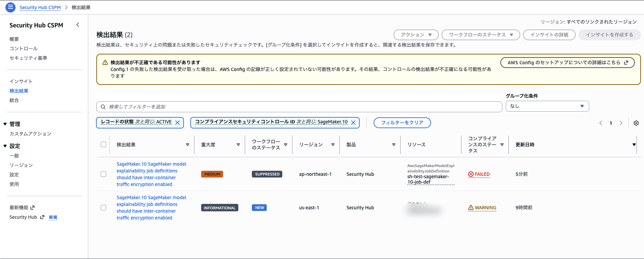The width and height of the screenshot is (644, 259).
Task: Go to next page arrow
Action: [x=621, y=123]
